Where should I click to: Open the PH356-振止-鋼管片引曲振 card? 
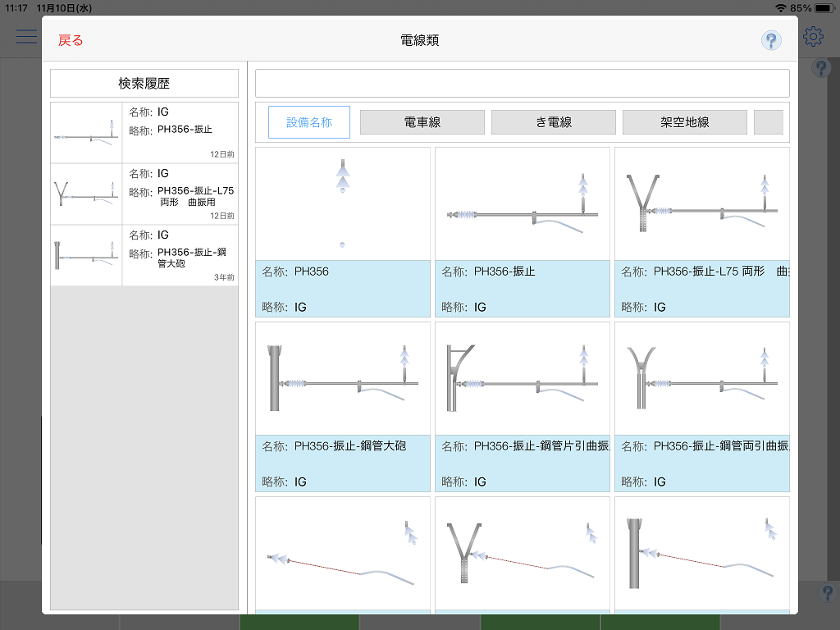click(523, 407)
